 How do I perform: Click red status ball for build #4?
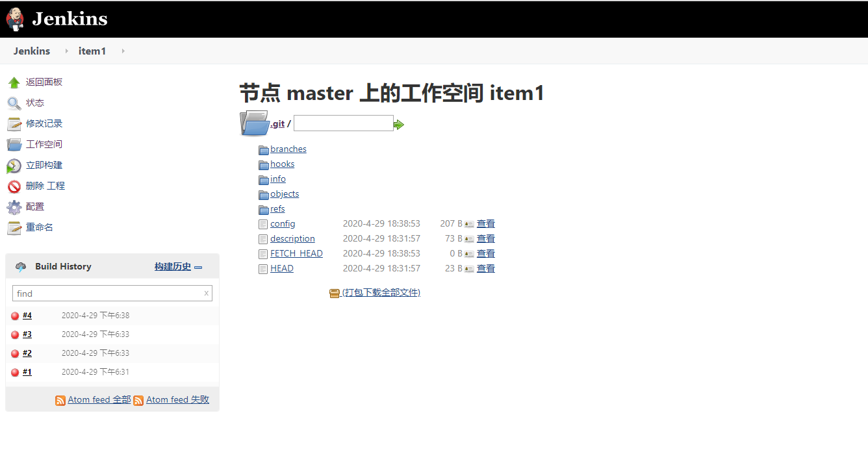15,316
